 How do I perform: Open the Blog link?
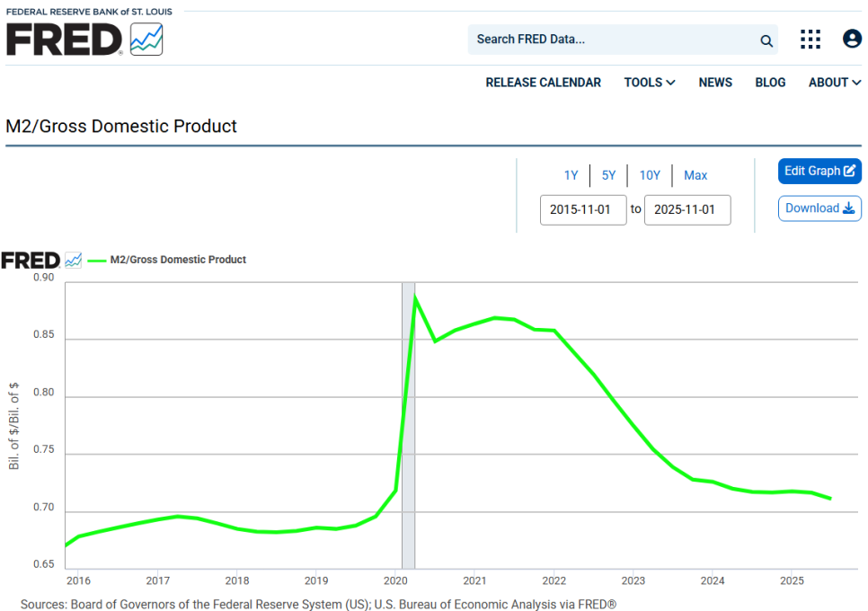[770, 83]
